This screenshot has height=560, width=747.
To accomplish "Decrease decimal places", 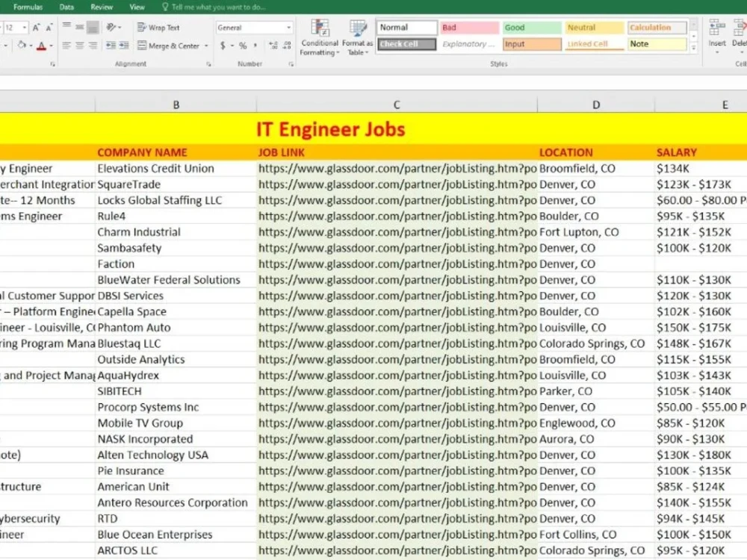I will click(x=287, y=46).
